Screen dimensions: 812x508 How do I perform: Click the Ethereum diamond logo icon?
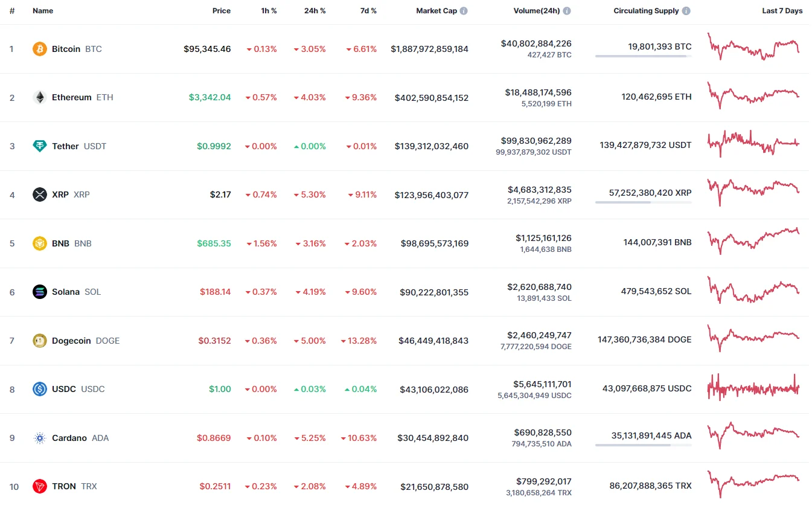[39, 97]
